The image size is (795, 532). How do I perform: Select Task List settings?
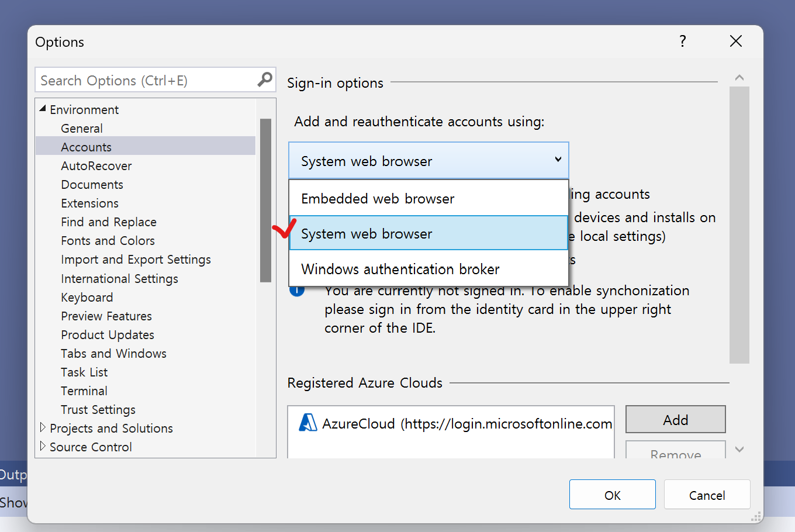click(84, 372)
